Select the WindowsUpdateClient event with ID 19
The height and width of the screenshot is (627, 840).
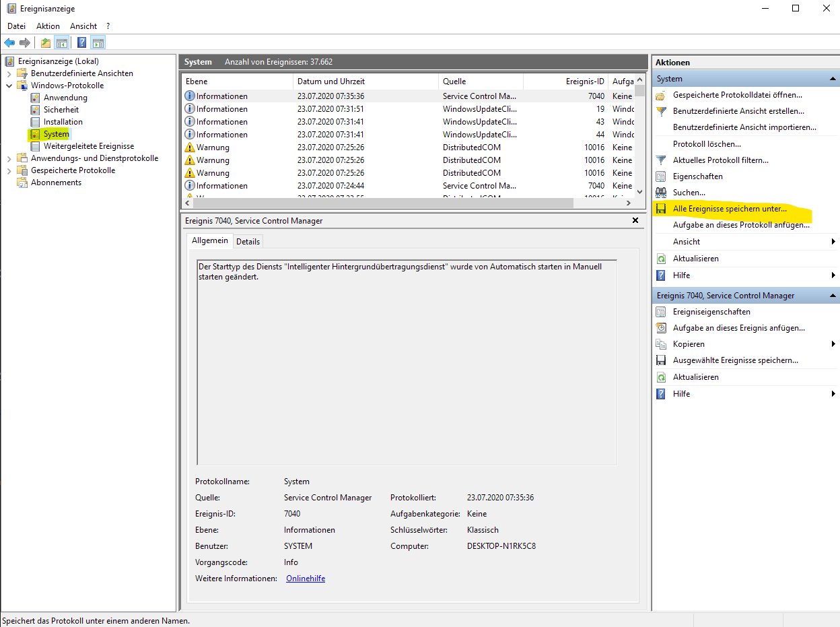pyautogui.click(x=408, y=109)
